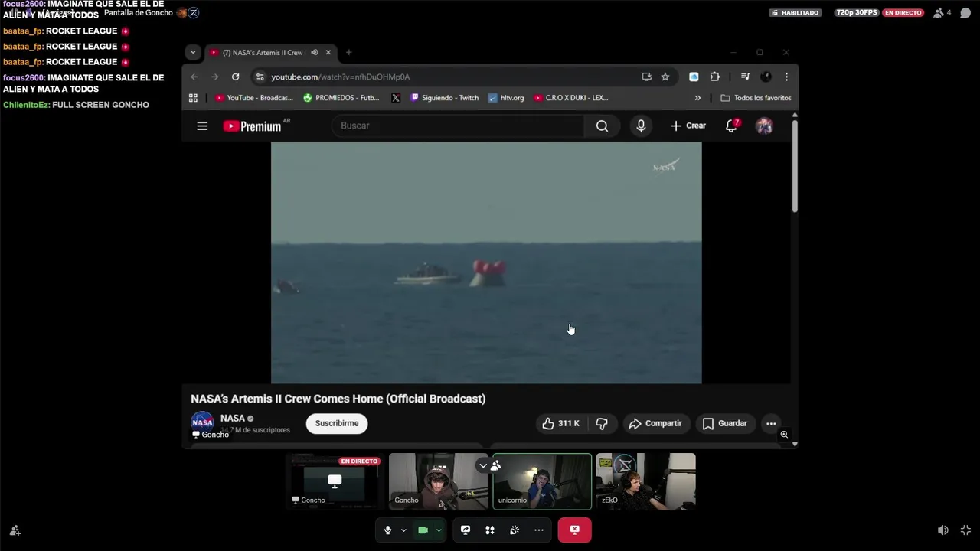Focus the Buscar search field
Viewport: 980px width, 551px height.
[458, 126]
